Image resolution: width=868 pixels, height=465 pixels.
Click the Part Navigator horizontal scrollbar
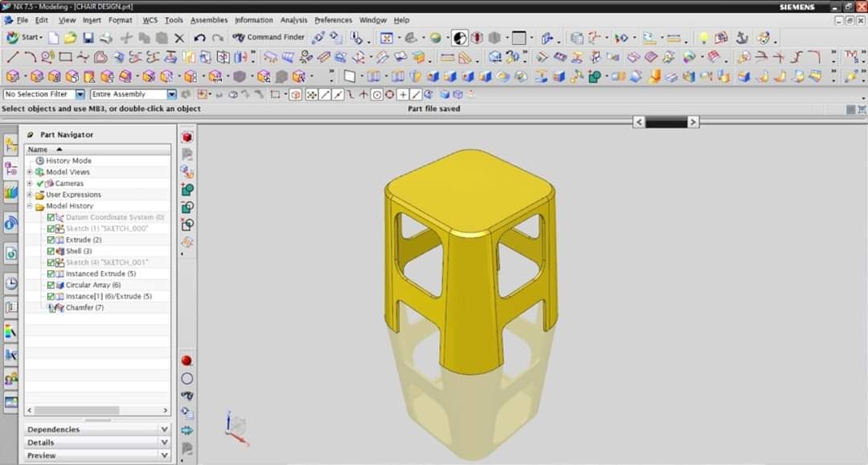[x=76, y=410]
